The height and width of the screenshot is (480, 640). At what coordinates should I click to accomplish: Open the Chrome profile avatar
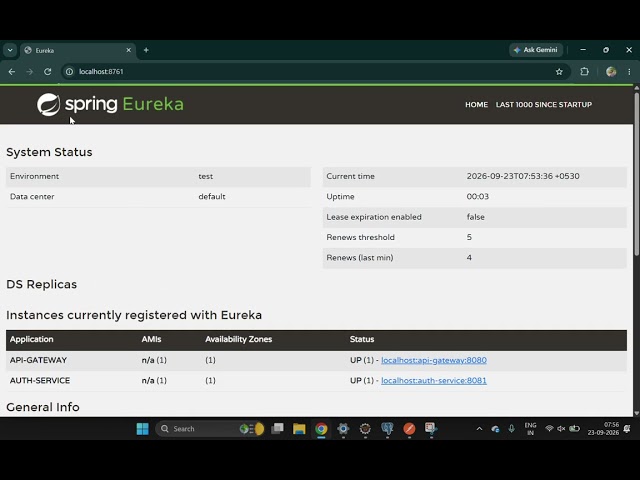pyautogui.click(x=611, y=71)
